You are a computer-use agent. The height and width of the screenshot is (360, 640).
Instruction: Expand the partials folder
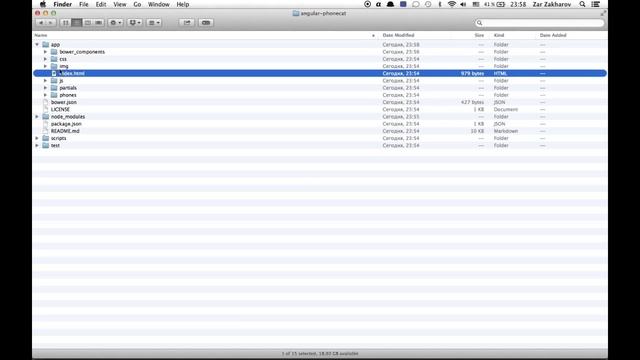(45, 88)
